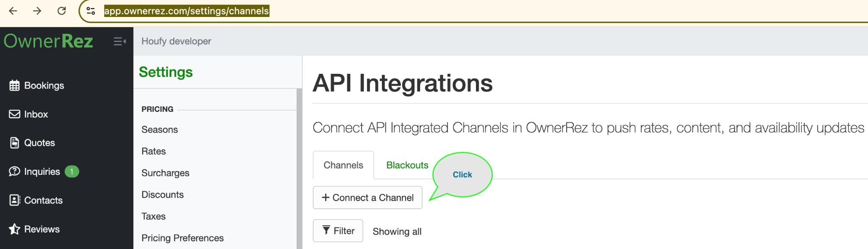The image size is (868, 249).
Task: Switch to the Blackouts tab
Action: (407, 165)
